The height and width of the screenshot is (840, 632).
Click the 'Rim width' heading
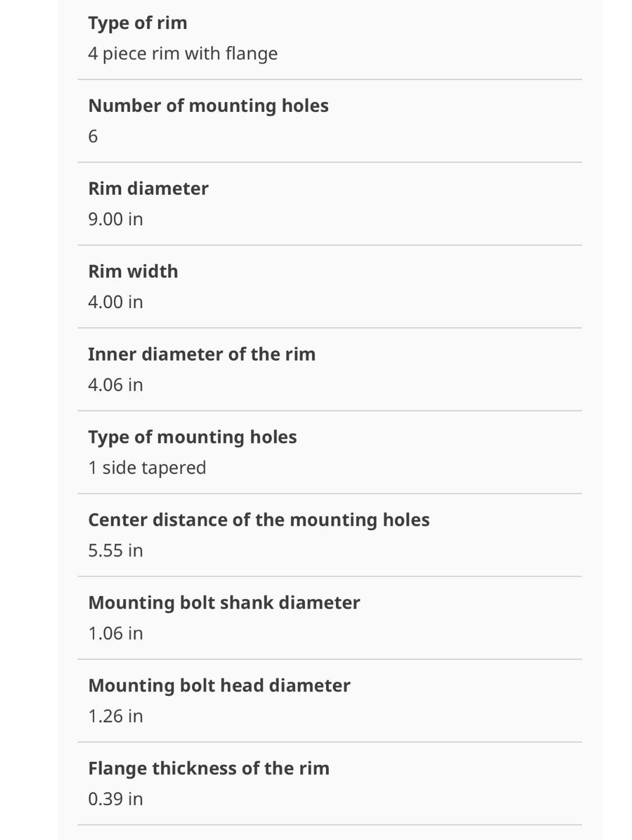pyautogui.click(x=133, y=271)
